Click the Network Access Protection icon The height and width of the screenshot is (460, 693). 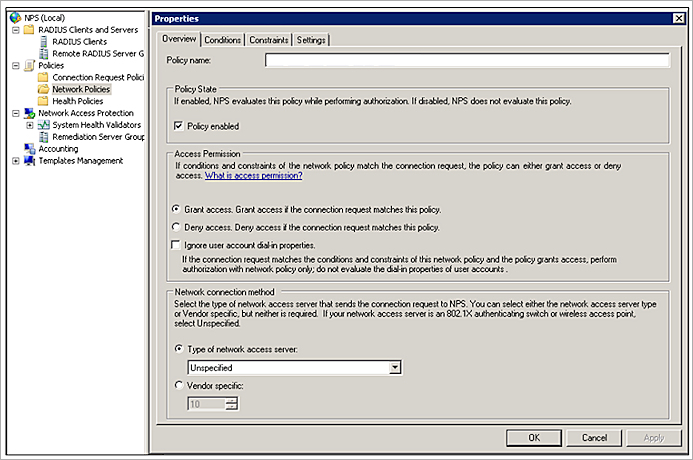[x=29, y=113]
